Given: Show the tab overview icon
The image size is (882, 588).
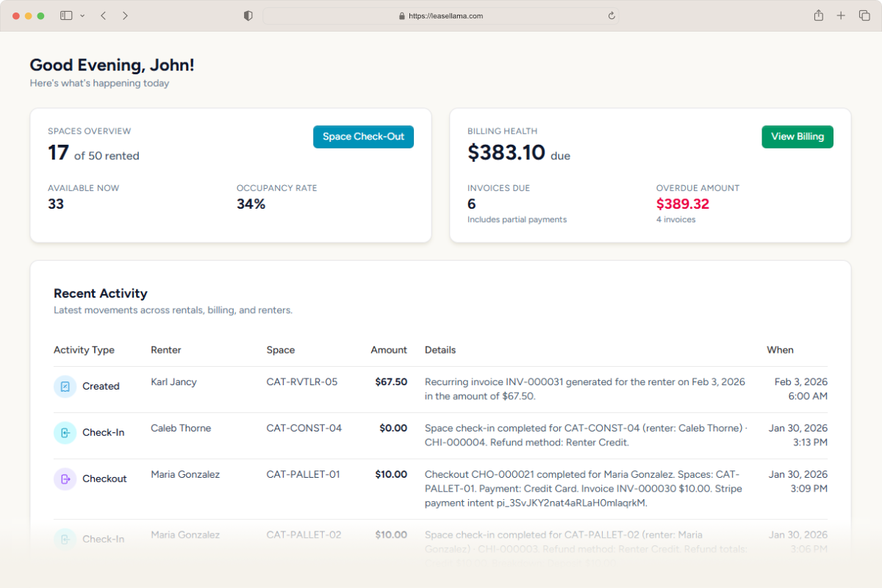Looking at the screenshot, I should click(864, 15).
